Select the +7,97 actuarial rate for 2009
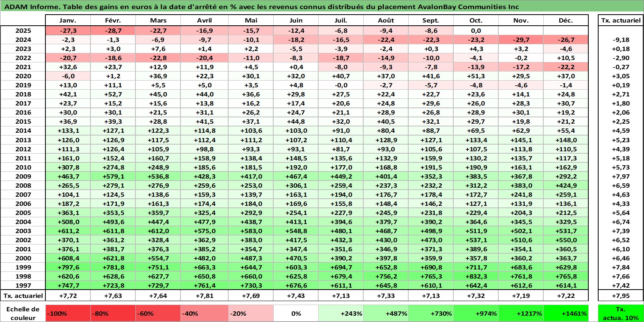This screenshot has width=644, height=322. [621, 177]
